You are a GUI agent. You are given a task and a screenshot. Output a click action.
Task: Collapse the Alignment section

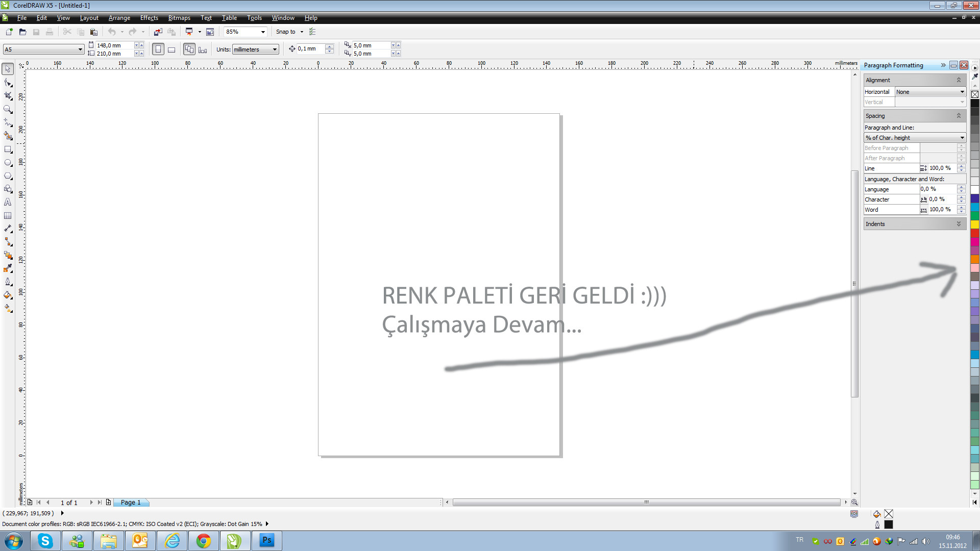959,80
